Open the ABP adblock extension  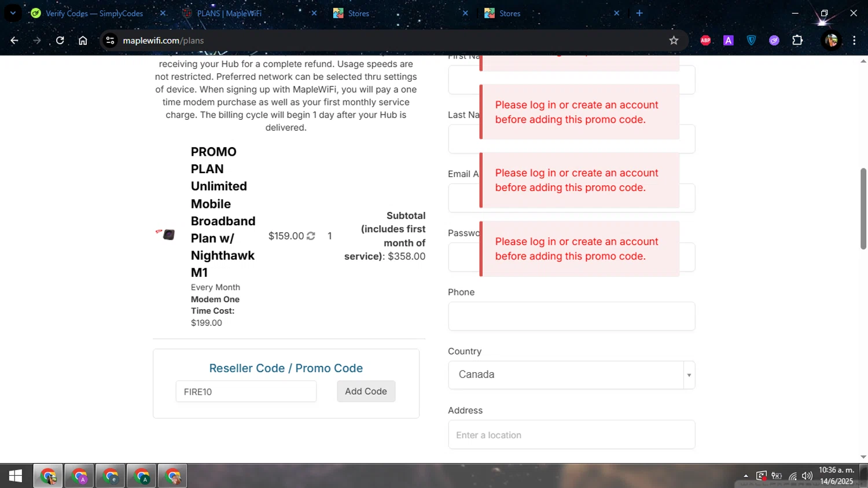click(x=705, y=41)
